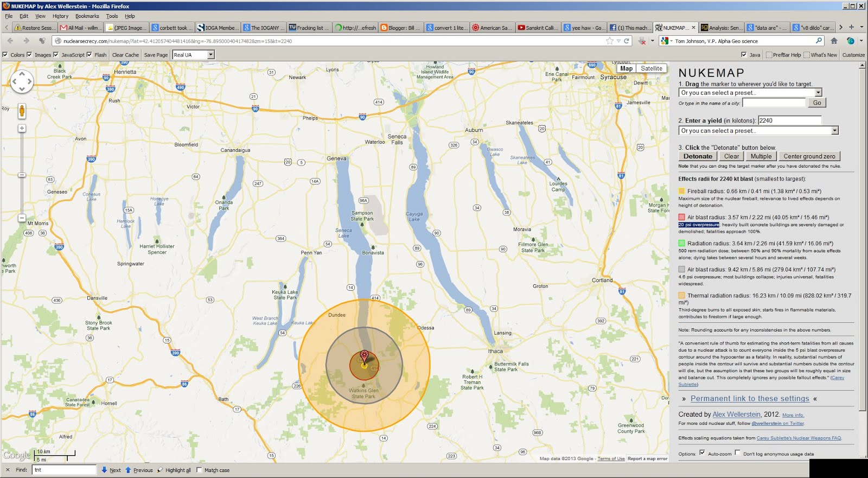Click the Google search engine icon

(x=665, y=41)
